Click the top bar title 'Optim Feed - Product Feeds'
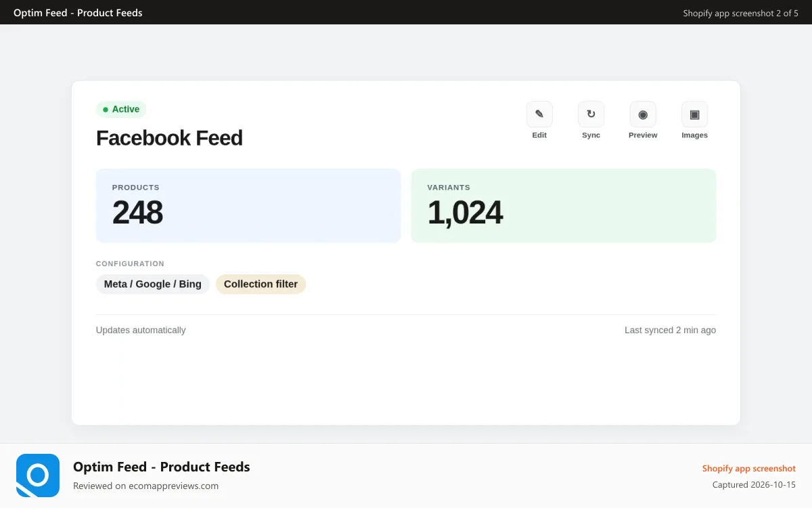Image resolution: width=812 pixels, height=508 pixels. coord(78,13)
